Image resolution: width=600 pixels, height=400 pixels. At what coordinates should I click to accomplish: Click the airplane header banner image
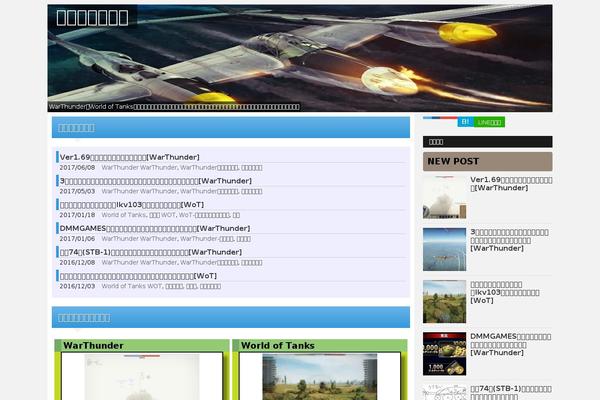300,58
